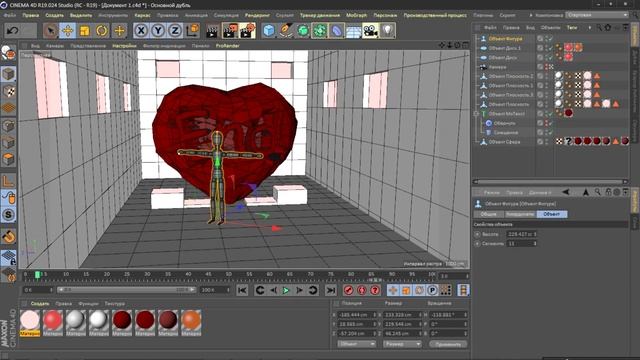Add a Cube primitive object
The height and width of the screenshot is (360, 640).
[269, 31]
